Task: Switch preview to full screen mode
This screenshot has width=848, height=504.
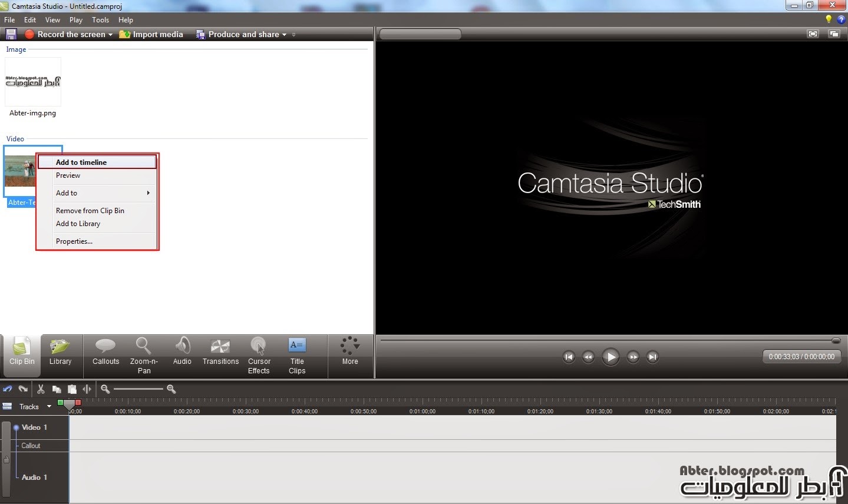Action: coord(813,34)
